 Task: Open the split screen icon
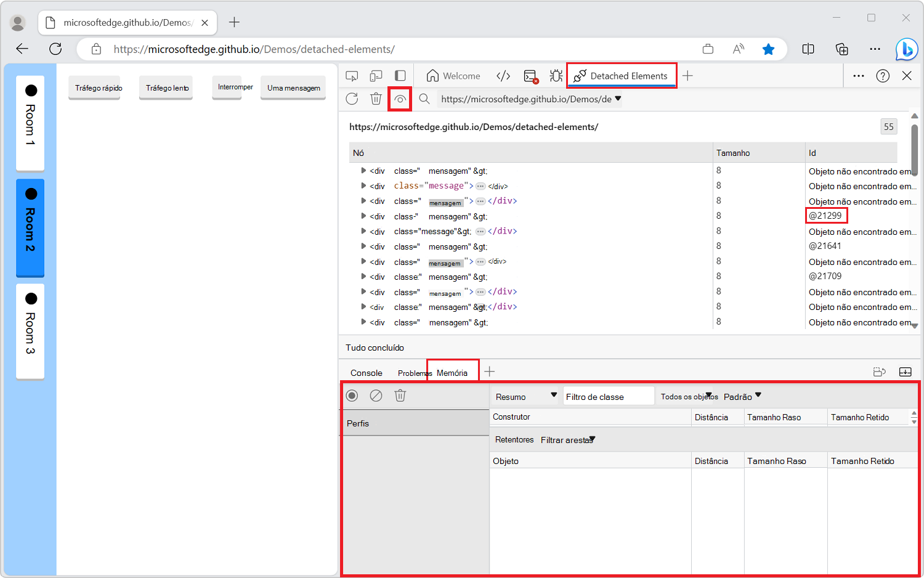coord(808,49)
